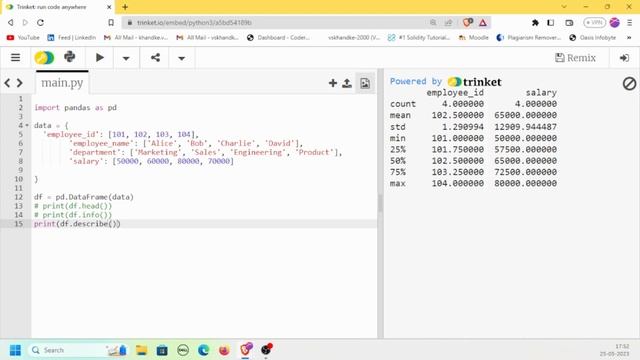Viewport: 640px width, 360px height.
Task: Click line 15 print(df.describe()) code
Action: tap(77, 224)
